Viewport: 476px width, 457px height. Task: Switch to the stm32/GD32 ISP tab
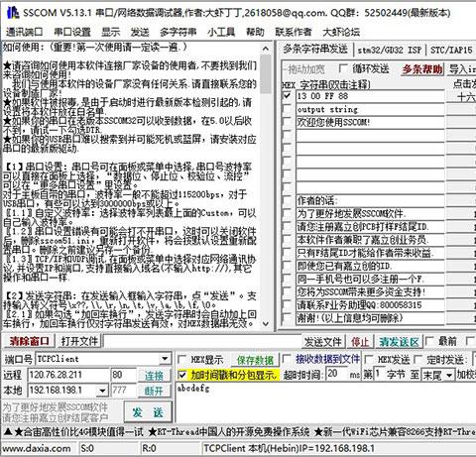[390, 50]
